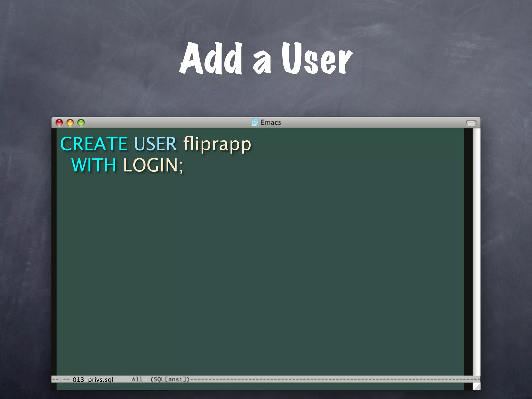The width and height of the screenshot is (532, 399).
Task: Zoom Emacs window with green button
Action: click(81, 123)
